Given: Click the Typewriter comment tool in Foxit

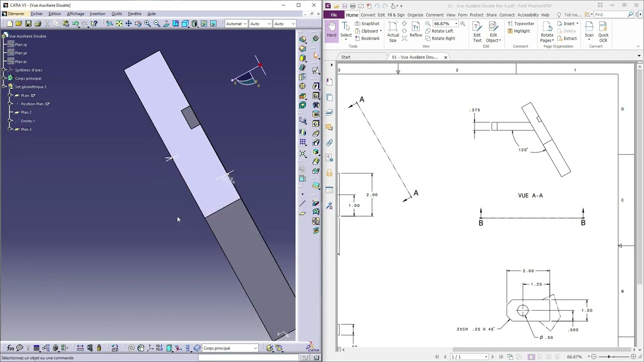Looking at the screenshot, I should pyautogui.click(x=521, y=24).
